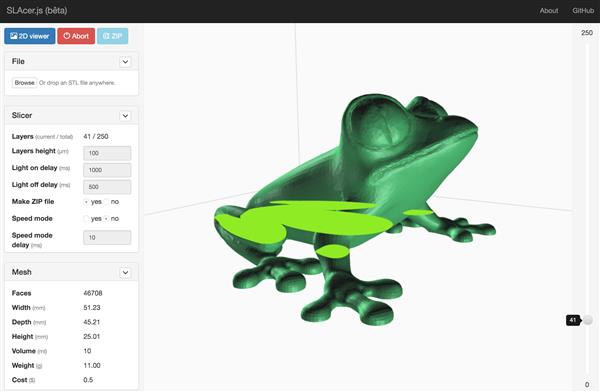Abort the slicing process
600x392 pixels.
point(76,36)
